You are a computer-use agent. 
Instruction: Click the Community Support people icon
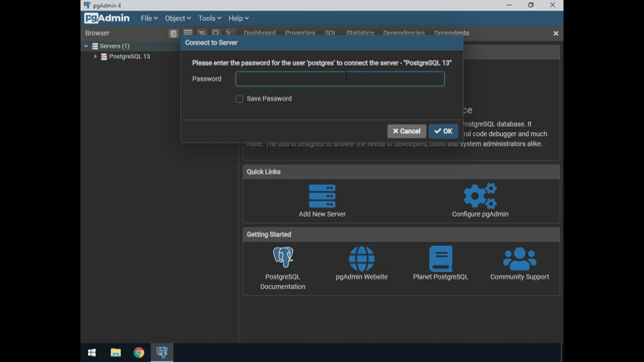(x=520, y=258)
